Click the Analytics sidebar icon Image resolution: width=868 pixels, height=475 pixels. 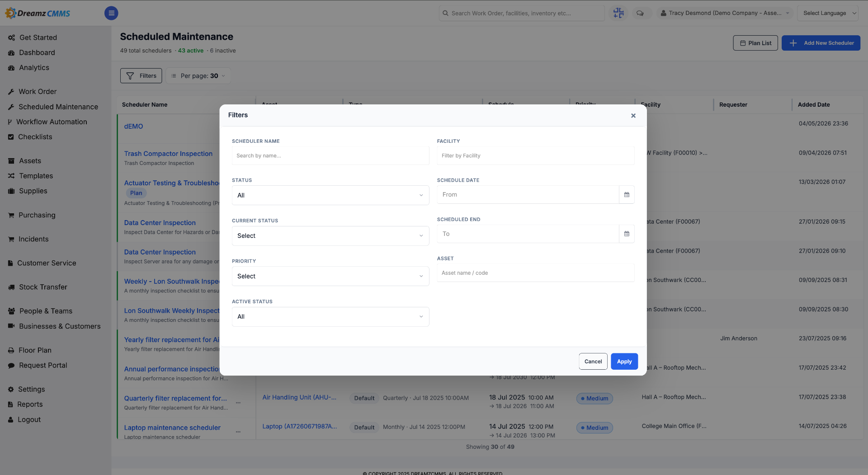coord(11,68)
